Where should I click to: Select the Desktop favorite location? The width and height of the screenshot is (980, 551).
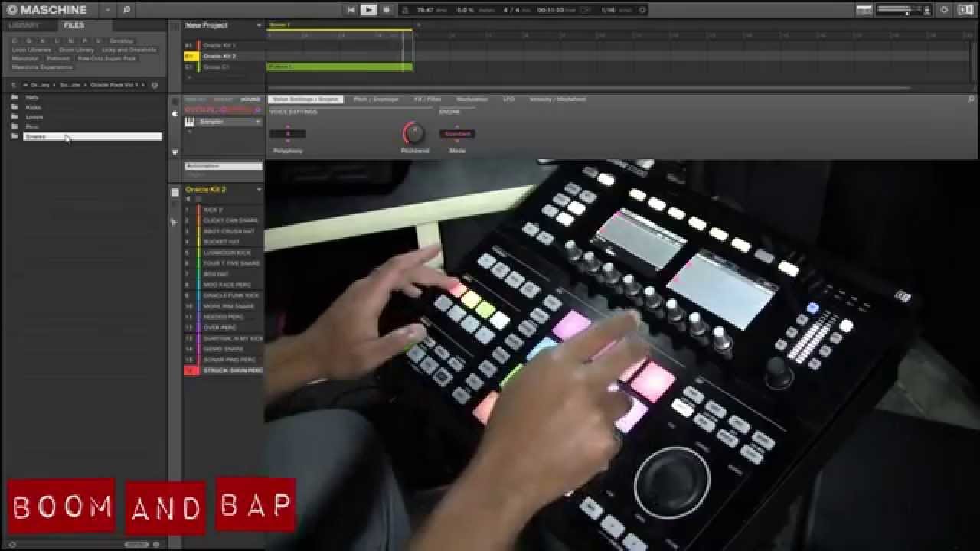(121, 41)
